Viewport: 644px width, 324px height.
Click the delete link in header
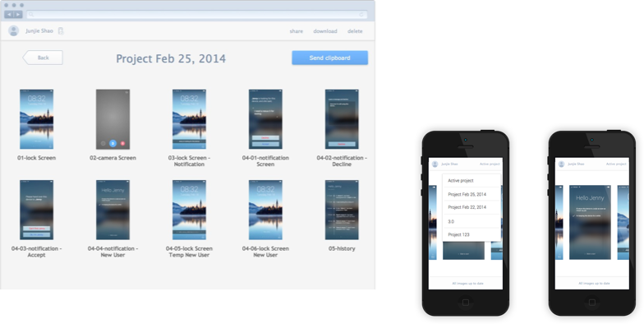coord(355,31)
